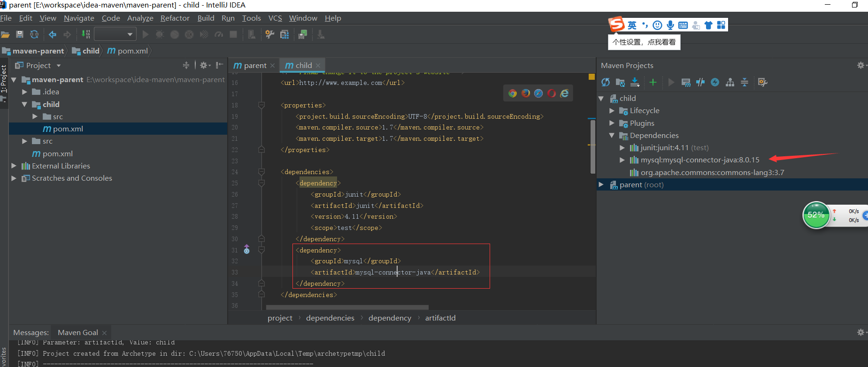
Task: Close the child editor tab
Action: pyautogui.click(x=318, y=65)
